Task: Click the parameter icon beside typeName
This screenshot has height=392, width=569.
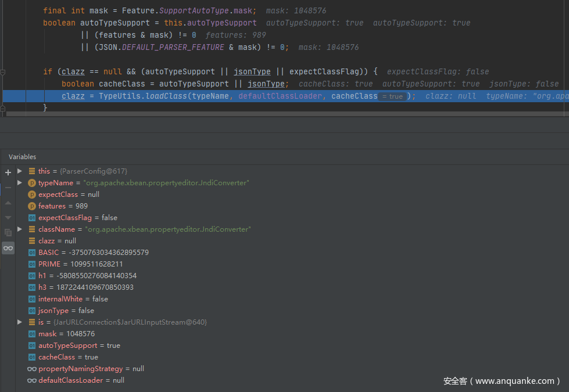Action: [x=32, y=183]
